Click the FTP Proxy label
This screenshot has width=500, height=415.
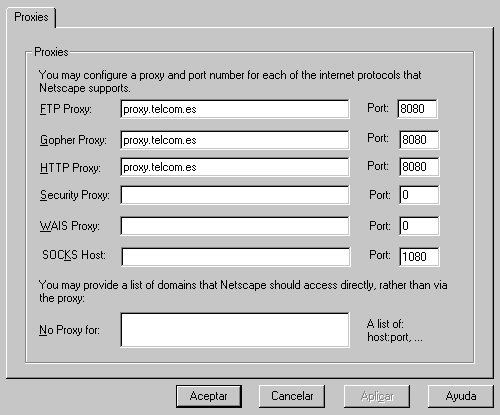click(x=66, y=109)
